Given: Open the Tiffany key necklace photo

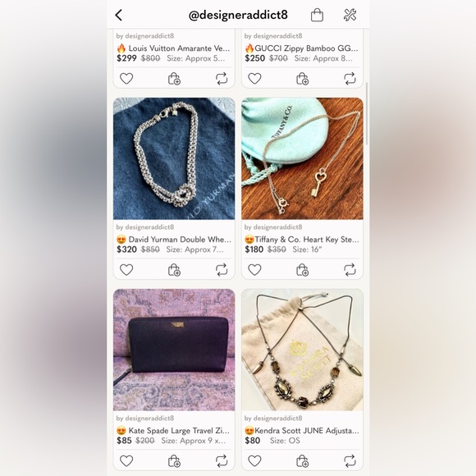Looking at the screenshot, I should coord(302,158).
